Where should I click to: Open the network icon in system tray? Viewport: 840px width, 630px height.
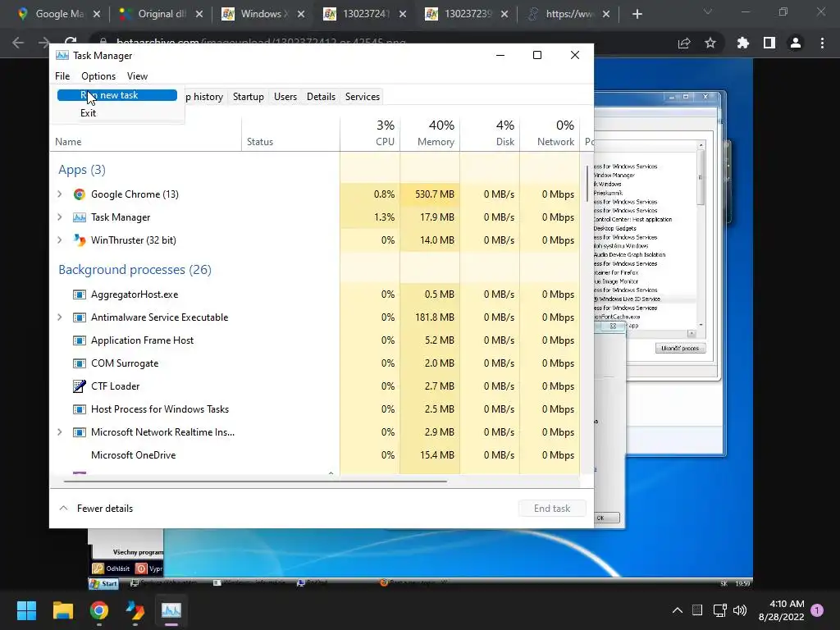coord(719,610)
